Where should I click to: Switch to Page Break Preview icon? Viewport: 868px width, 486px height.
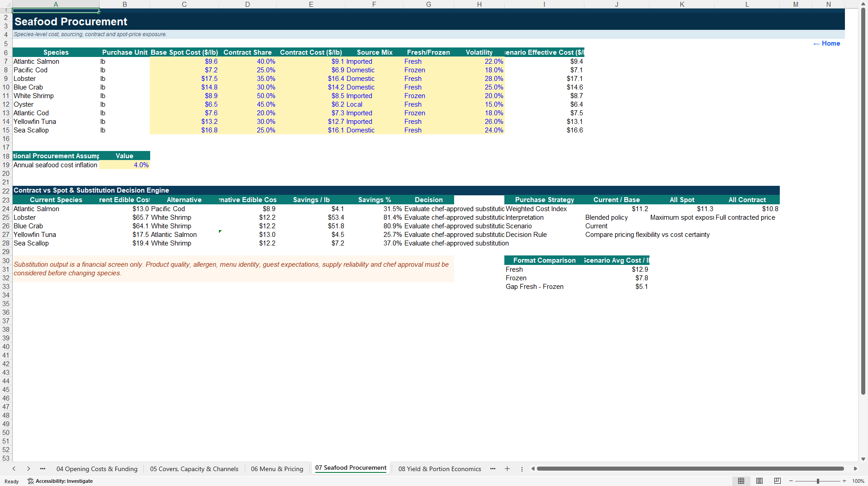coord(778,481)
